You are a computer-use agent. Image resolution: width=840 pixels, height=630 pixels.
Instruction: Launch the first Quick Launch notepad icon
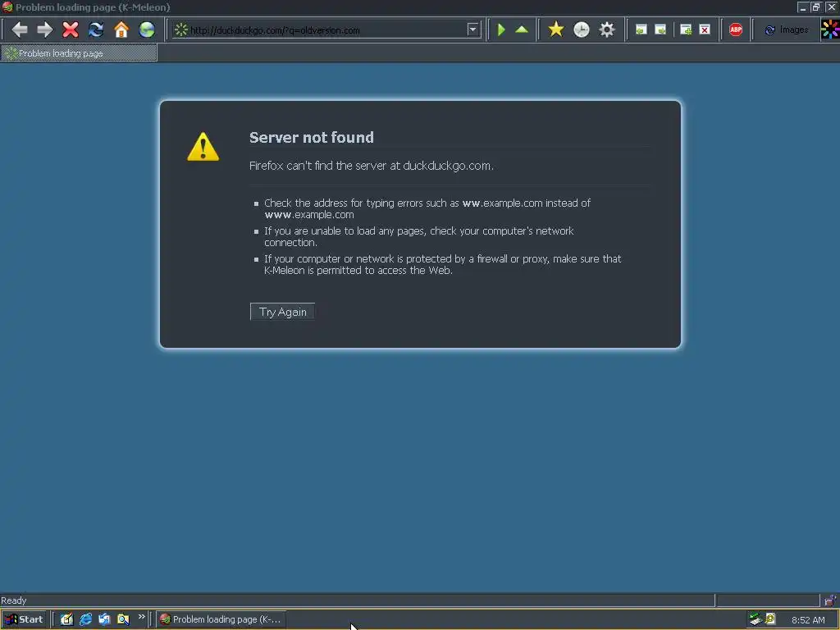point(66,619)
